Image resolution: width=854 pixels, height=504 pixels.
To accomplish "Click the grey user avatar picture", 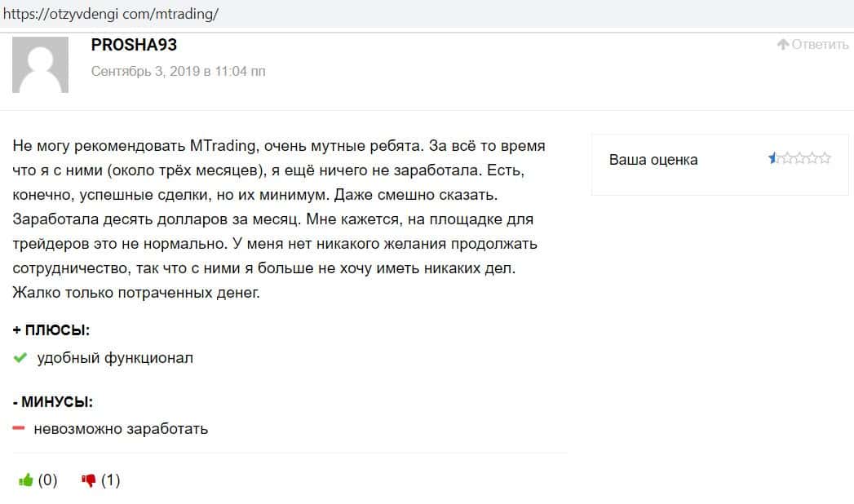I will point(40,64).
